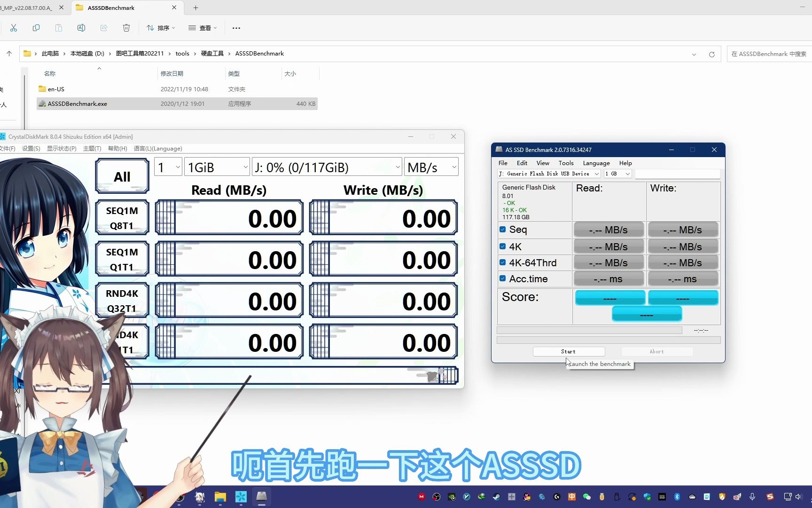Run the SEQ1M Q1T1 test
This screenshot has height=508, width=812.
tap(122, 259)
